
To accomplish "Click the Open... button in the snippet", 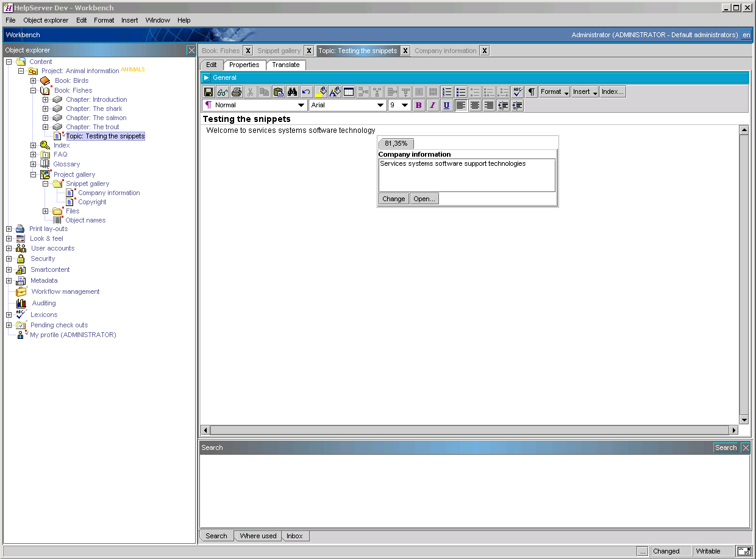I will (x=424, y=199).
